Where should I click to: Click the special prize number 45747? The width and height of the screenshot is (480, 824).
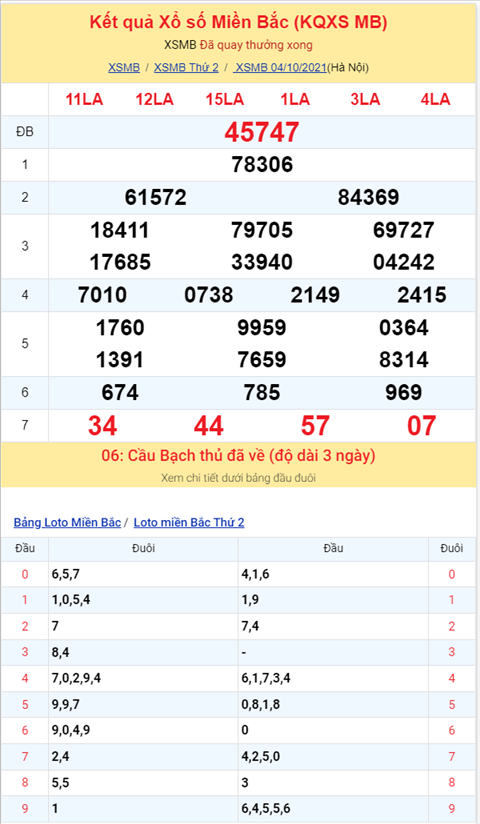point(262,132)
